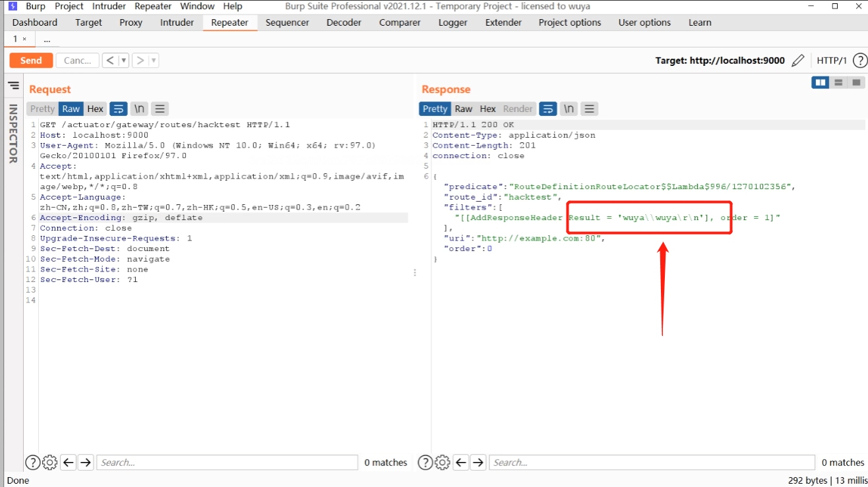The image size is (868, 487).
Task: Open the back history dropdown arrow
Action: click(123, 60)
